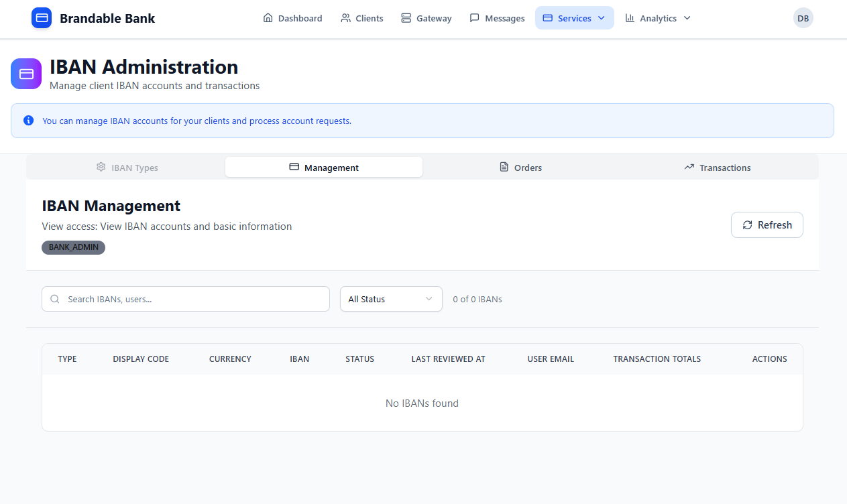Screen dimensions: 847x504
Task: Click the blue info circle icon
Action: pos(28,121)
